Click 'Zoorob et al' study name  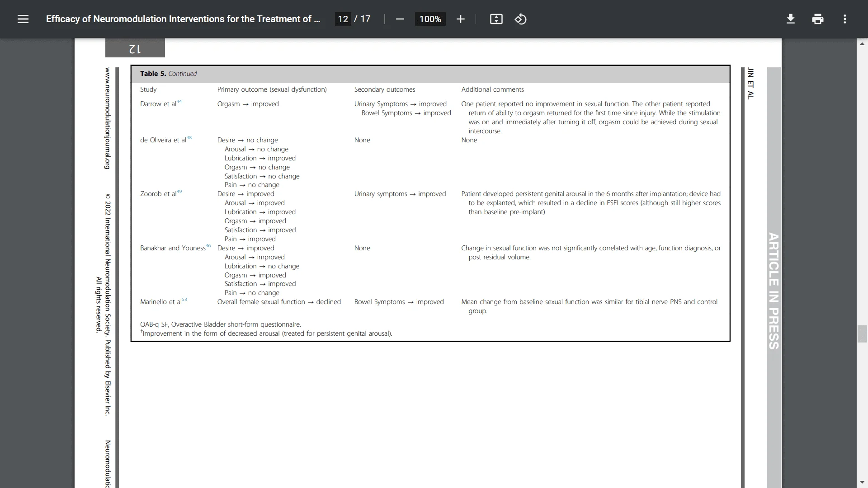pos(158,194)
